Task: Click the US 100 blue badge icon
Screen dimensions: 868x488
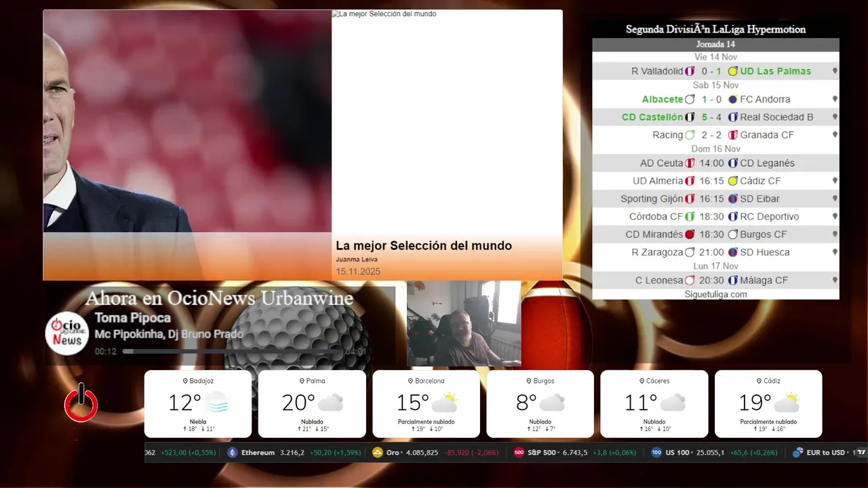Action: [x=656, y=453]
